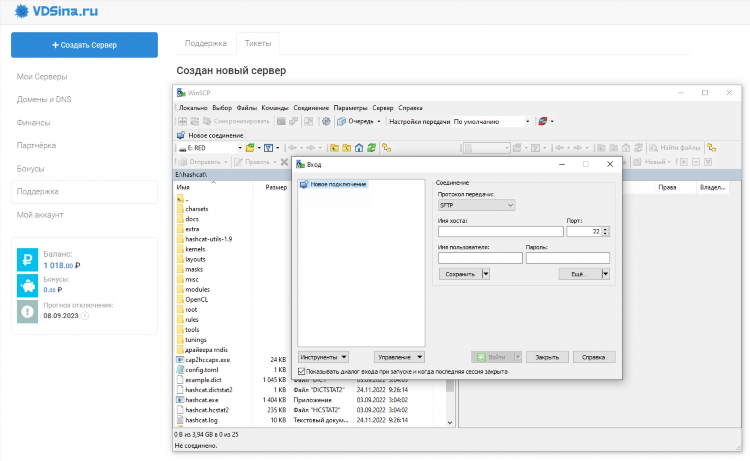Click the question mark next to 08.09.2023
The height and width of the screenshot is (461, 750).
[x=85, y=316]
